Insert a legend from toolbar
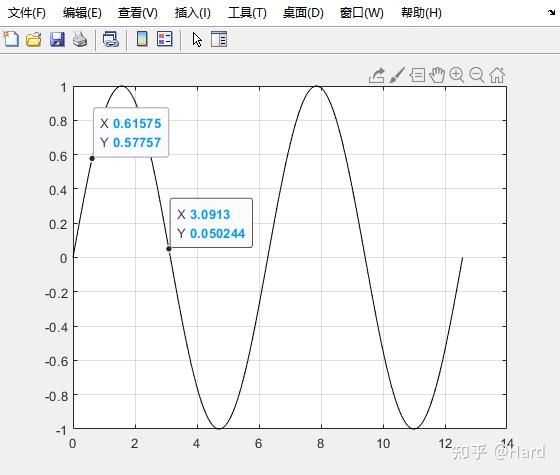Screen dimensions: 560x475 coord(165,39)
